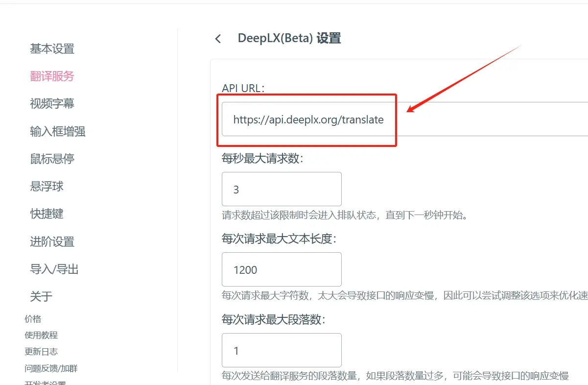Select 悬浮球 in the sidebar
Viewport: 588px width, 385px height.
click(x=47, y=186)
